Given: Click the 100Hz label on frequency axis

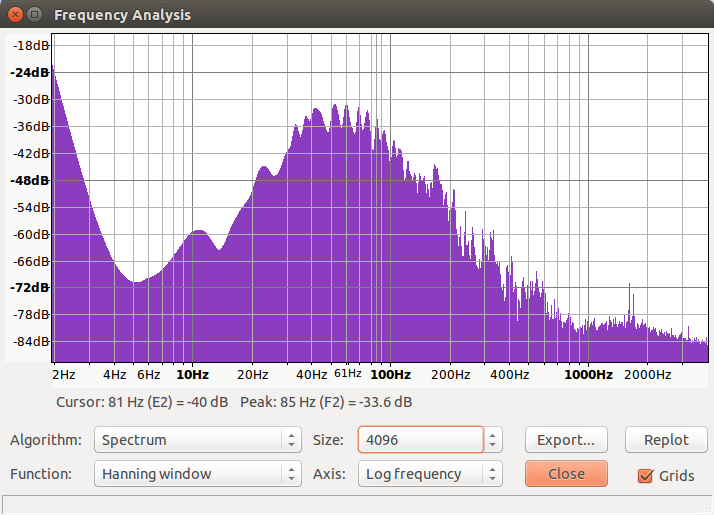Looking at the screenshot, I should [x=390, y=375].
